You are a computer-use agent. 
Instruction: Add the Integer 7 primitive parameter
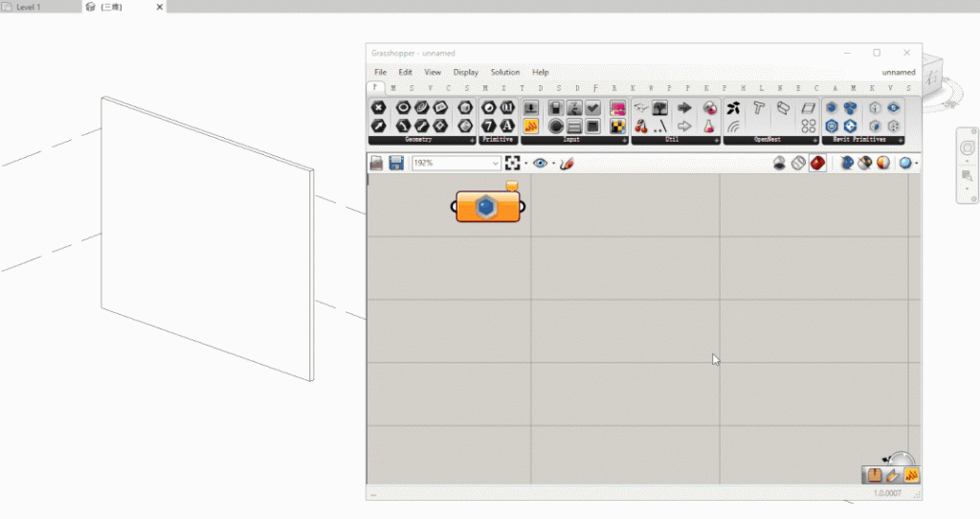coord(489,125)
